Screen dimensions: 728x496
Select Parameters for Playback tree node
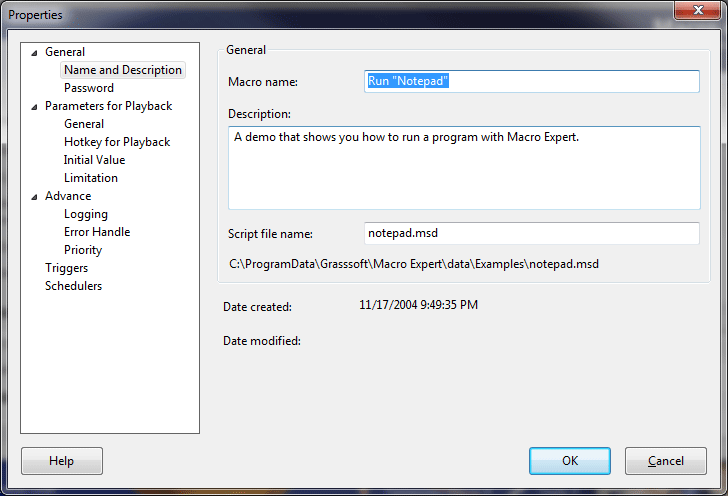pyautogui.click(x=108, y=106)
